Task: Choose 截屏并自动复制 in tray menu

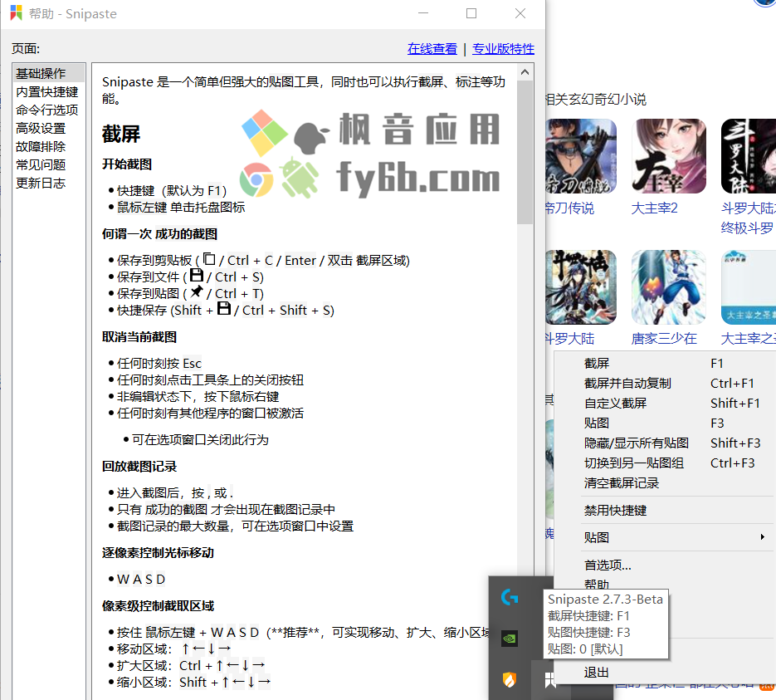Action: tap(663, 383)
